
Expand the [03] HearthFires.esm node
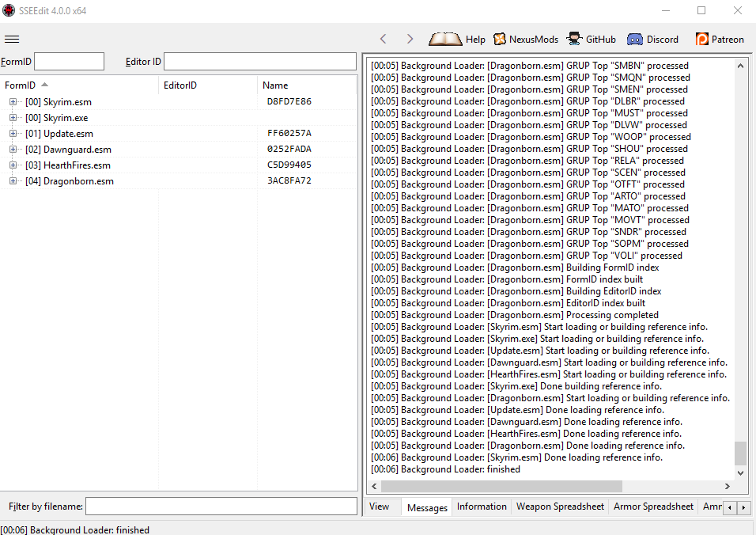click(x=13, y=165)
